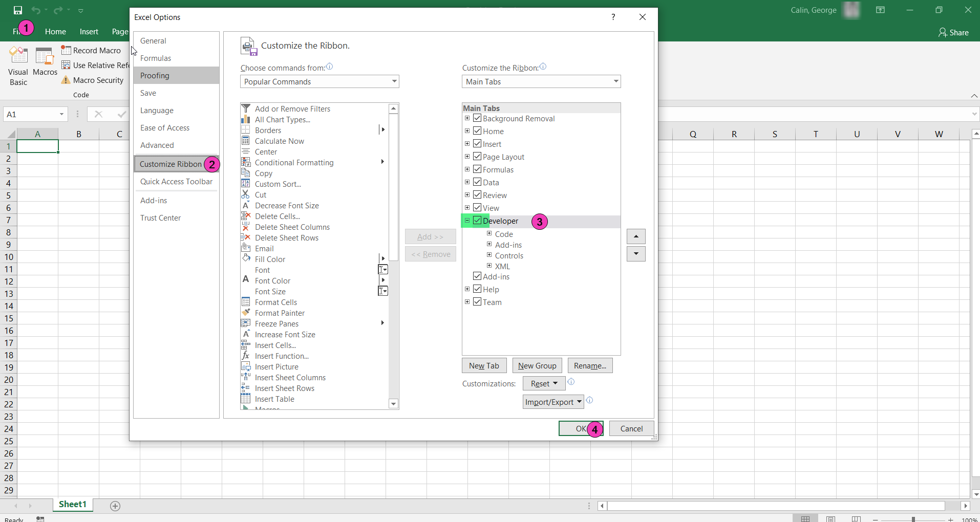
Task: Select the All Chart Types icon
Action: (246, 119)
